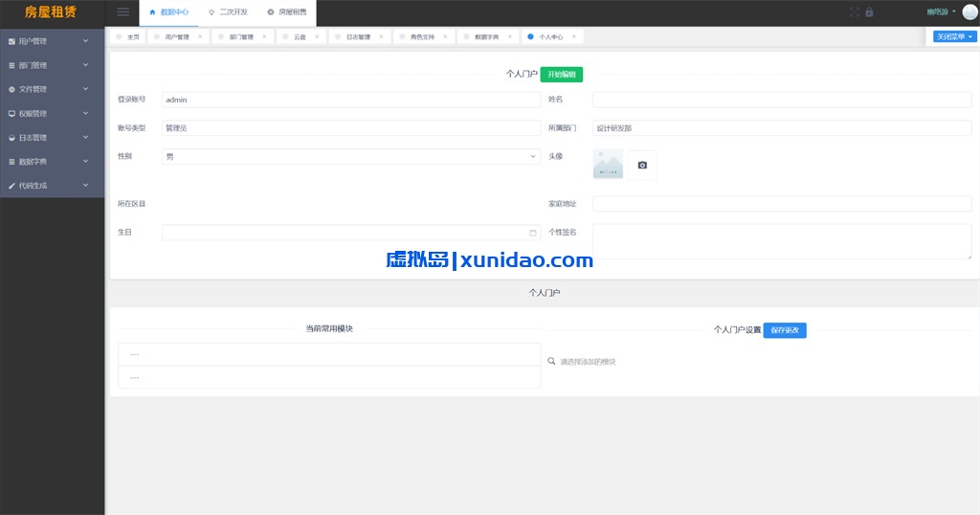
Task: Click the 房屋租赁 logo title
Action: 51,11
